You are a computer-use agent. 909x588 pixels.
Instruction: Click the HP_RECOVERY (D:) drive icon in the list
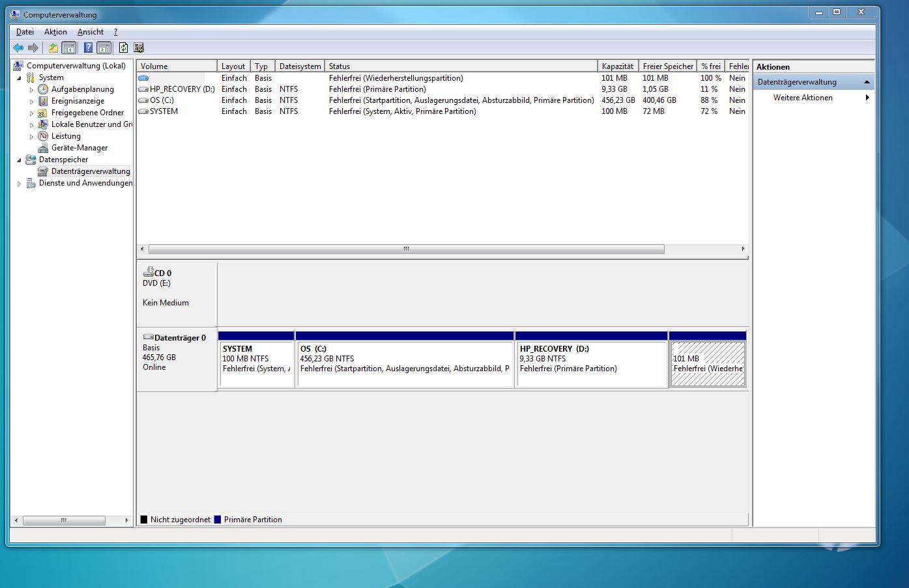(143, 89)
